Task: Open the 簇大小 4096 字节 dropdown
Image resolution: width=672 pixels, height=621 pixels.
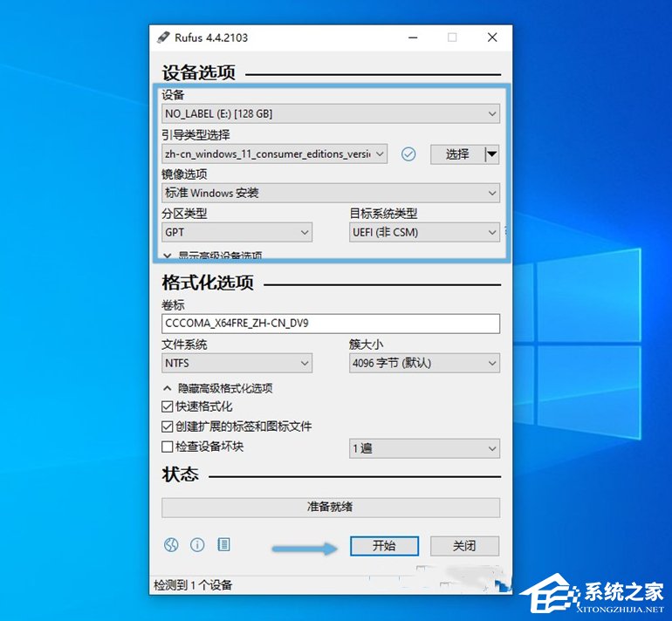Action: [424, 363]
